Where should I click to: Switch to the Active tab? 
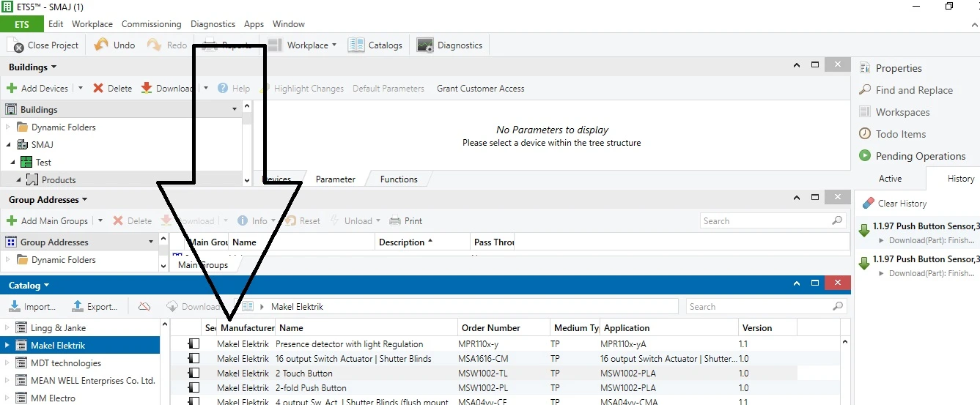[x=891, y=179]
